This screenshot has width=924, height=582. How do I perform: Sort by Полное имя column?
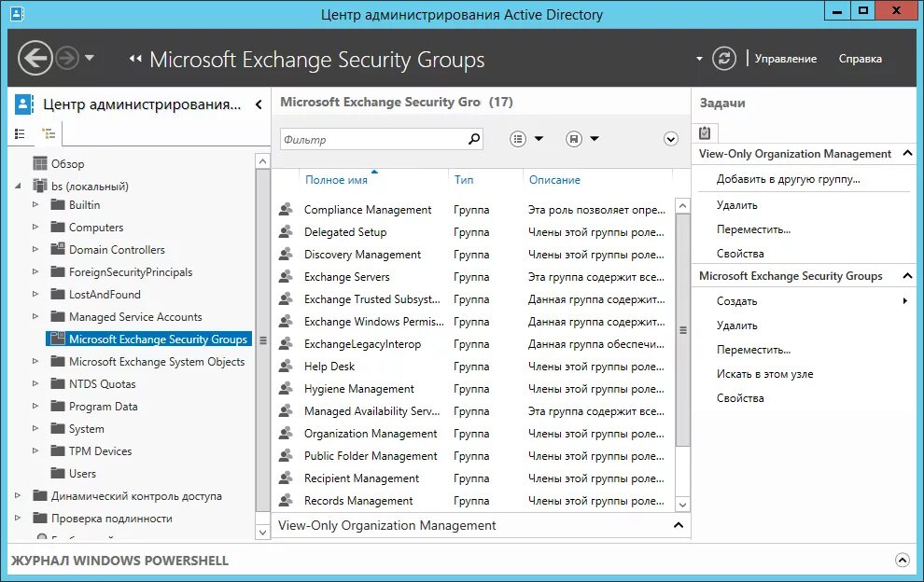tap(336, 180)
